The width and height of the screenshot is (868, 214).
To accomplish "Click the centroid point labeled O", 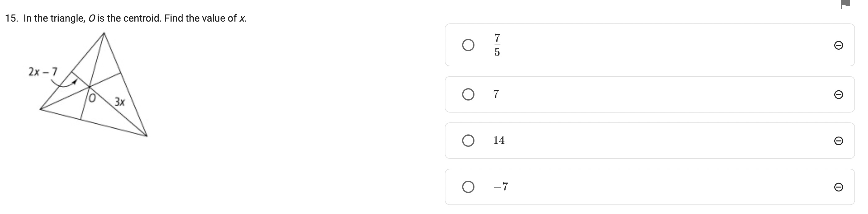I will [92, 98].
